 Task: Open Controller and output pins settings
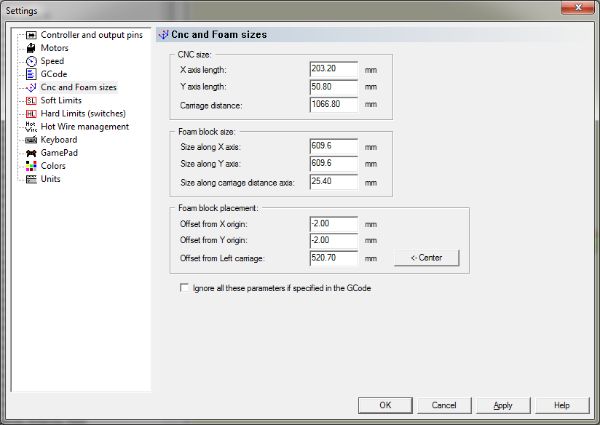(91, 35)
